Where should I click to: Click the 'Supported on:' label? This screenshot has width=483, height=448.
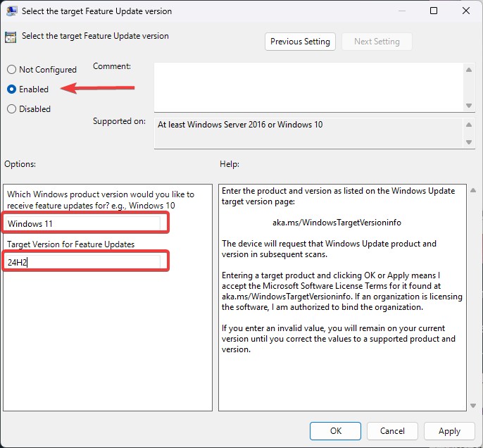tap(119, 121)
